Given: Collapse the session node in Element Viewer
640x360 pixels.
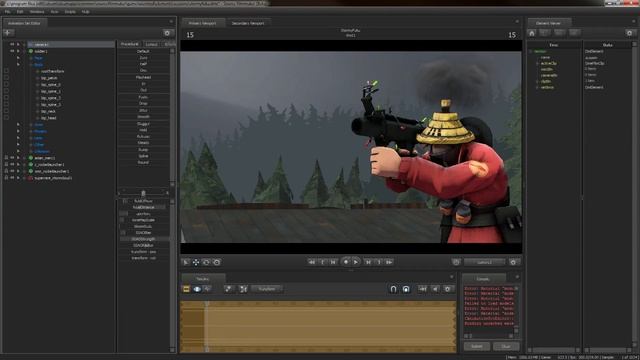Looking at the screenshot, I should 531,51.
